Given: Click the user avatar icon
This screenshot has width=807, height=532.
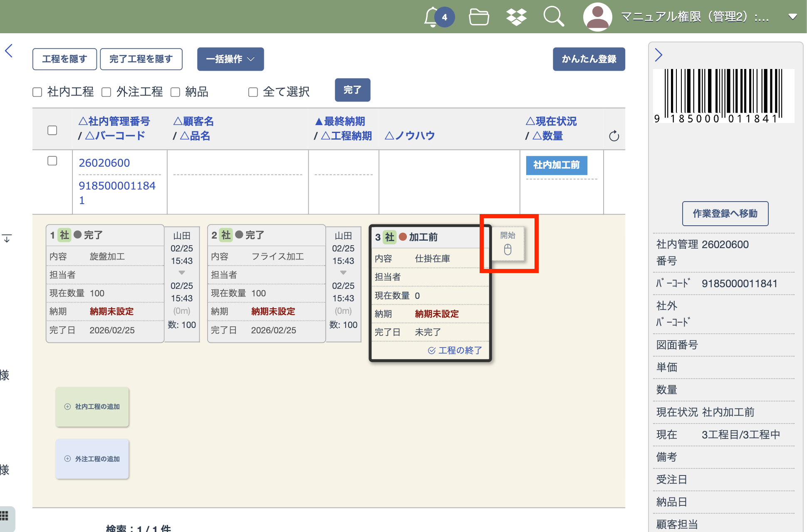Looking at the screenshot, I should tap(597, 17).
